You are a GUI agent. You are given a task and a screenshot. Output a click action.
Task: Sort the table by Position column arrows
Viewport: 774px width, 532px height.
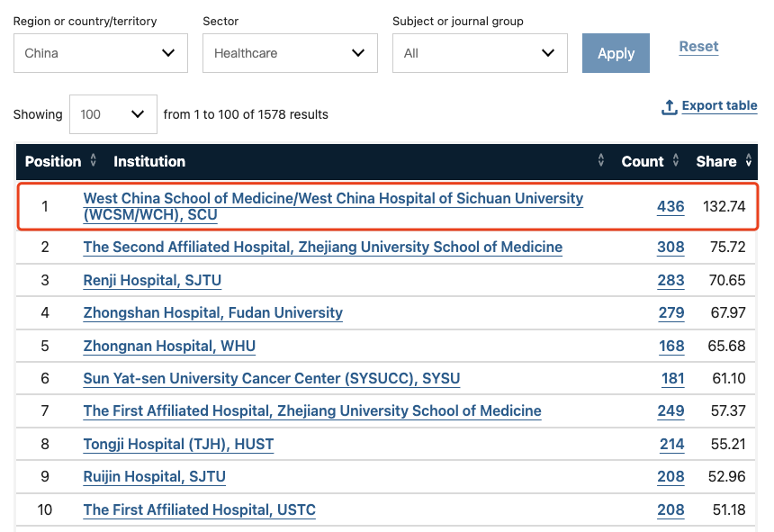93,160
